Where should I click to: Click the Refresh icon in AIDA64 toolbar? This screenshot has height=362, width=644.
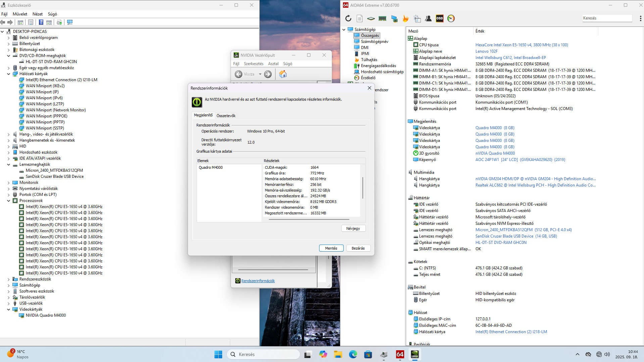pyautogui.click(x=348, y=18)
